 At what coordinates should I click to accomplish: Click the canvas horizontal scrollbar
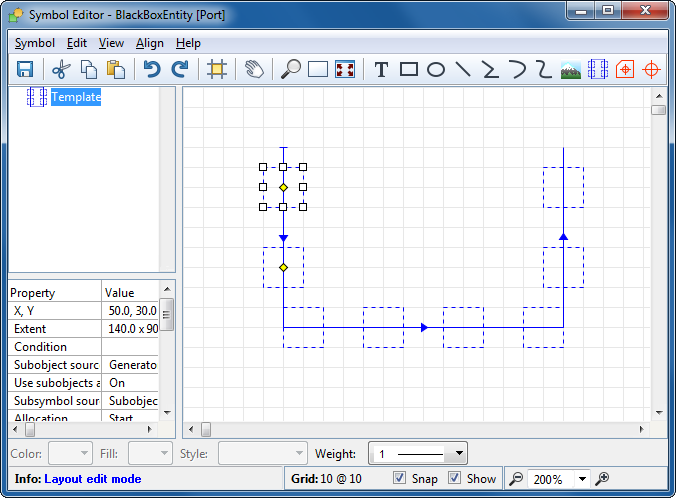(x=420, y=429)
